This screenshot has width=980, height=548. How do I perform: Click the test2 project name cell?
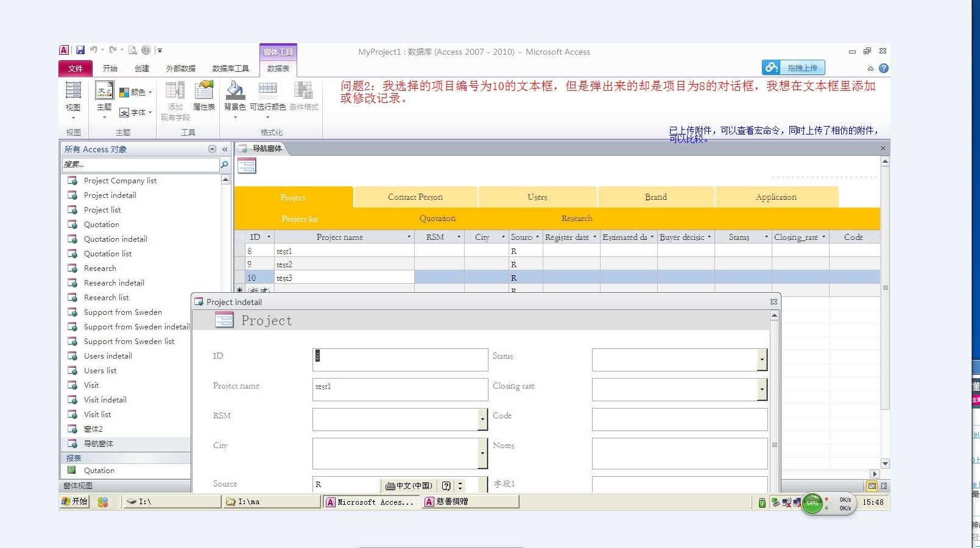pyautogui.click(x=344, y=264)
